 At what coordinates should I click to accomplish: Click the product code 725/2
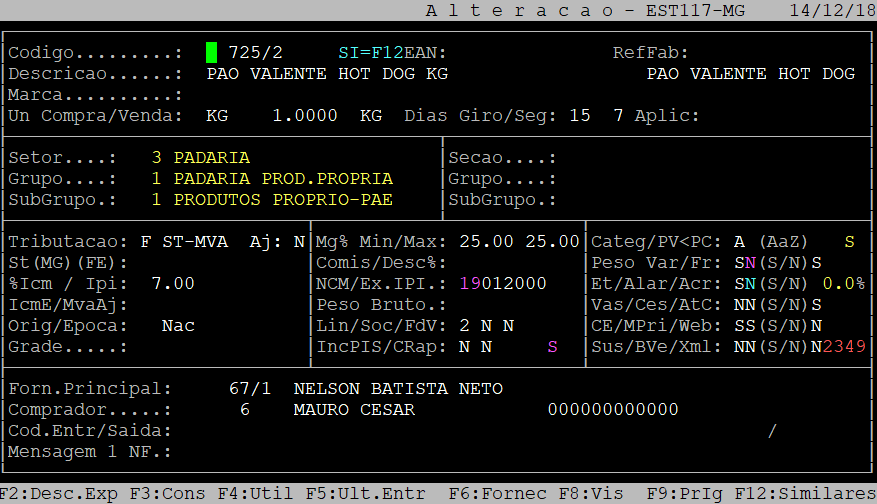pyautogui.click(x=256, y=53)
